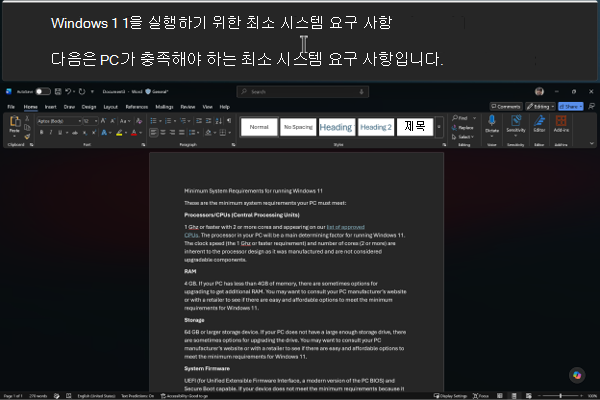Open Customize Quick Access Toolbar dropdown
Image resolution: width=600 pixels, height=400 pixels.
pos(92,91)
